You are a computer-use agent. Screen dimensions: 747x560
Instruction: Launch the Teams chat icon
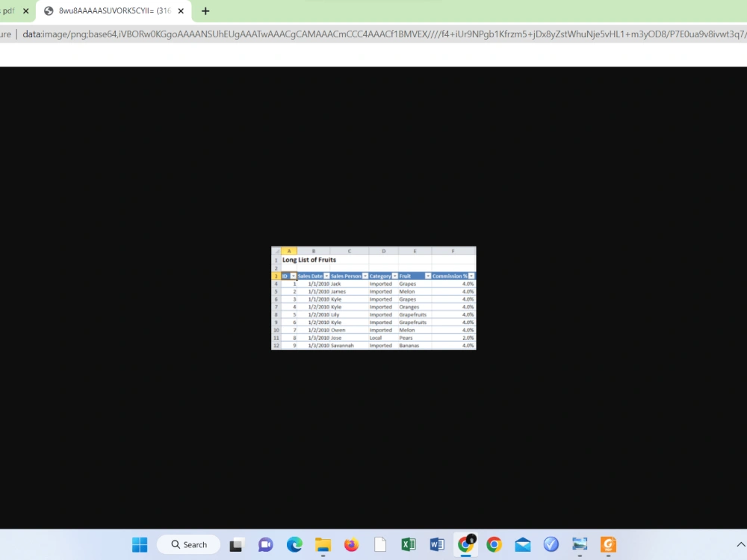tap(265, 544)
